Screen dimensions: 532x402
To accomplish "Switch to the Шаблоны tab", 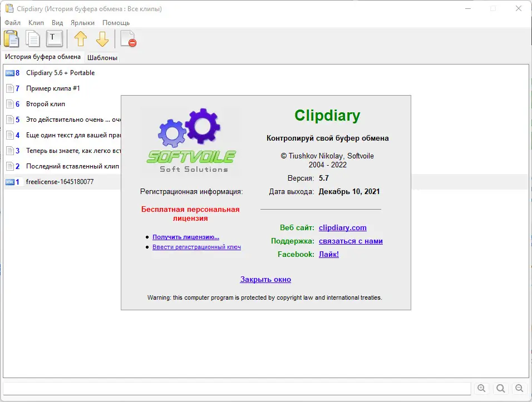I will pyautogui.click(x=102, y=58).
